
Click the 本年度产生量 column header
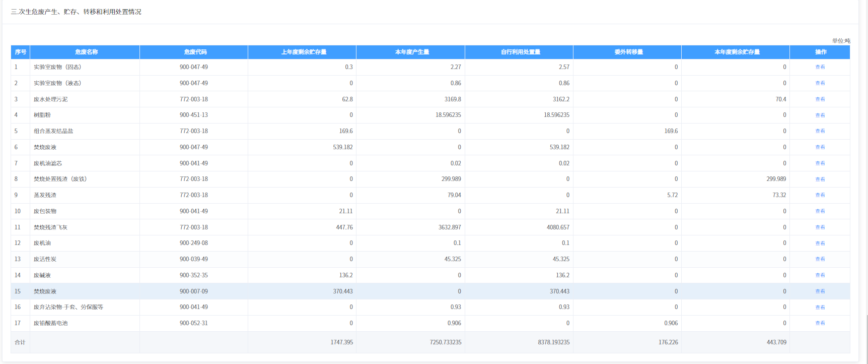click(x=412, y=52)
